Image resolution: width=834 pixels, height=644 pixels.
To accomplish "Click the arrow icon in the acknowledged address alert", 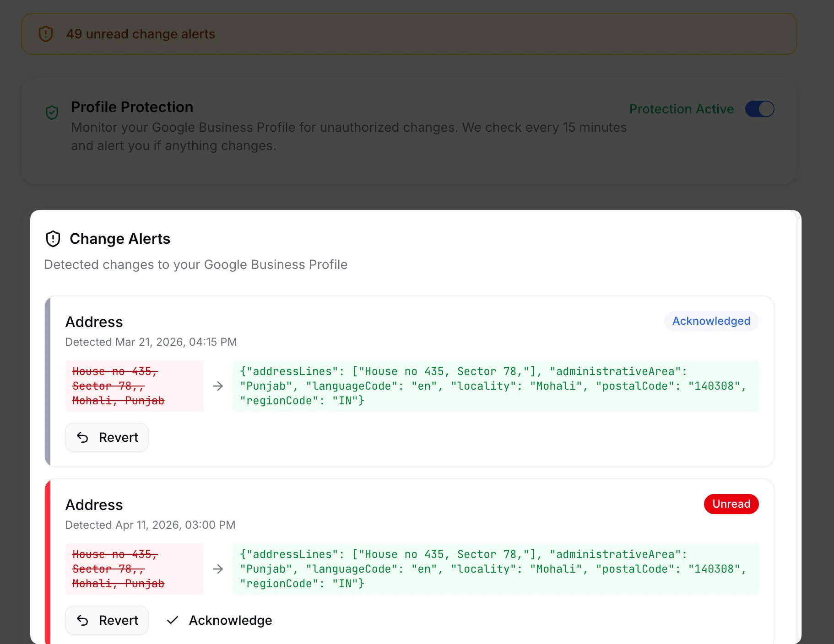I will tap(218, 386).
